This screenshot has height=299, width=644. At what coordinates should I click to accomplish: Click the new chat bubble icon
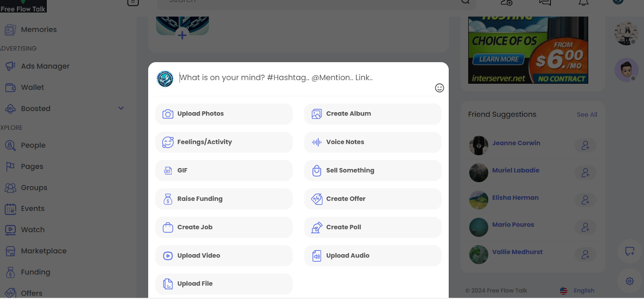pos(630,251)
